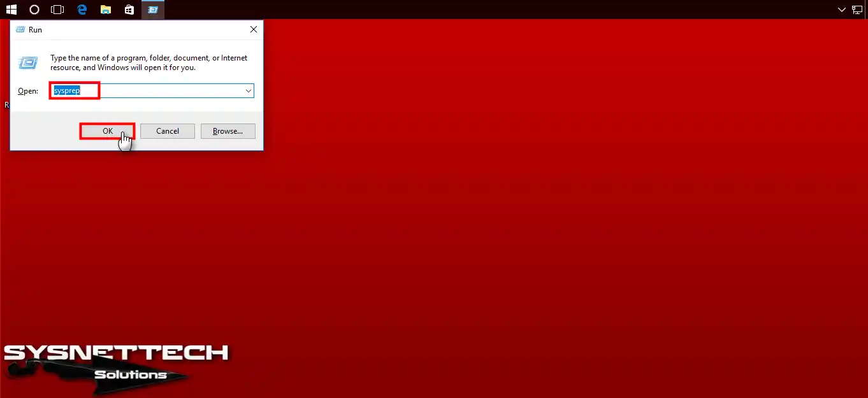Viewport: 868px width, 398px height.
Task: Click the active Run taskbar button
Action: click(x=153, y=10)
